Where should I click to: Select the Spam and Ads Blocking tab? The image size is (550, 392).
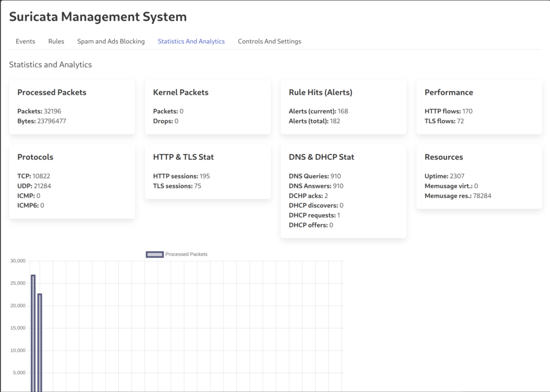(111, 41)
